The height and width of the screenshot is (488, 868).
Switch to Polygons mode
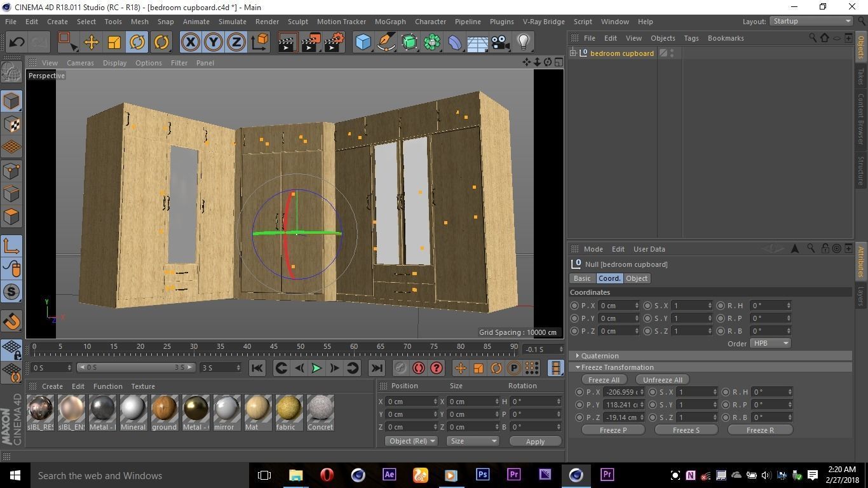(x=11, y=217)
